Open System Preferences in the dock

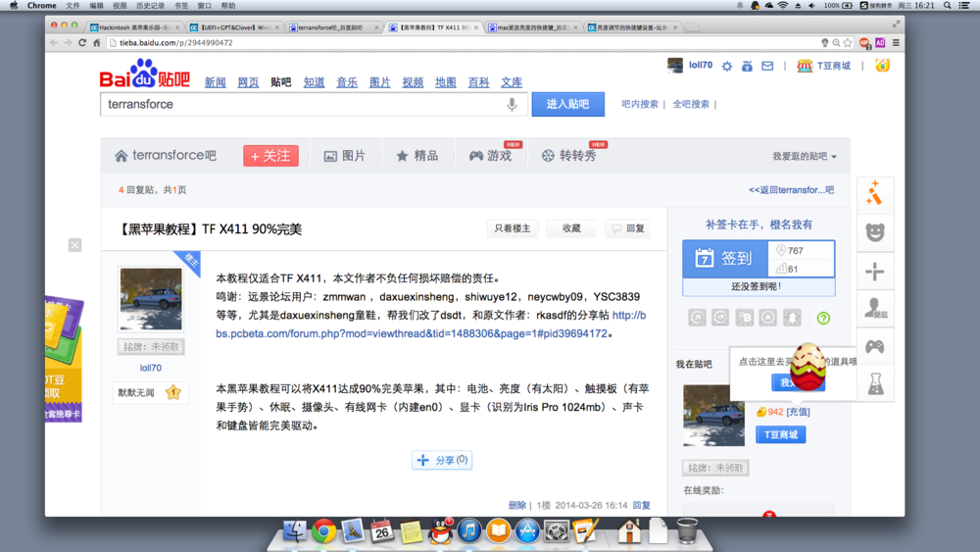557,531
